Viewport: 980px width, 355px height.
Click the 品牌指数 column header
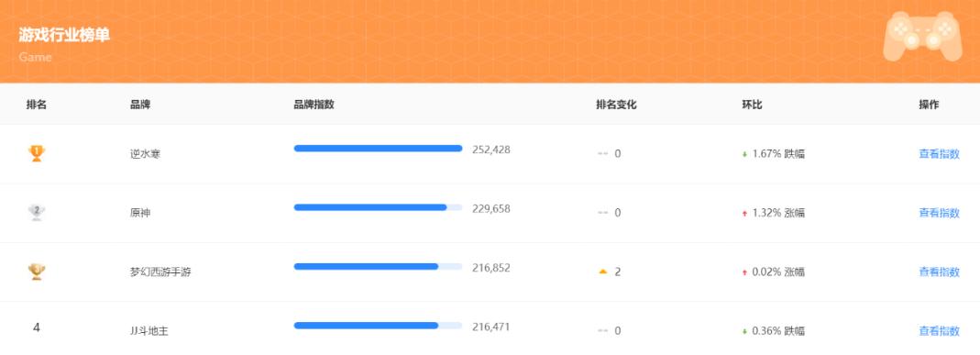[314, 105]
